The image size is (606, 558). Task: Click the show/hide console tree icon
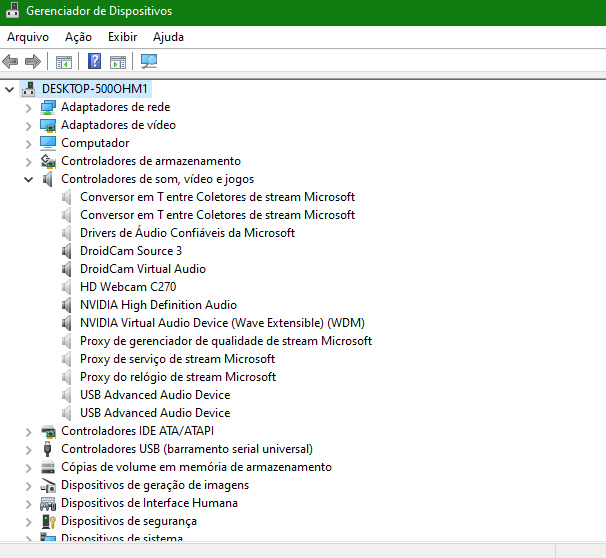click(x=64, y=62)
